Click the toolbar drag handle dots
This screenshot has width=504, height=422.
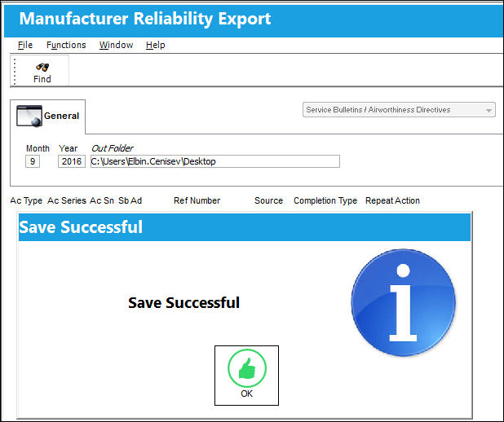(x=15, y=71)
